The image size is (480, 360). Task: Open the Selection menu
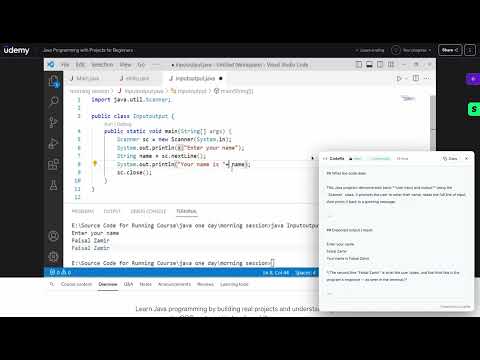click(102, 65)
